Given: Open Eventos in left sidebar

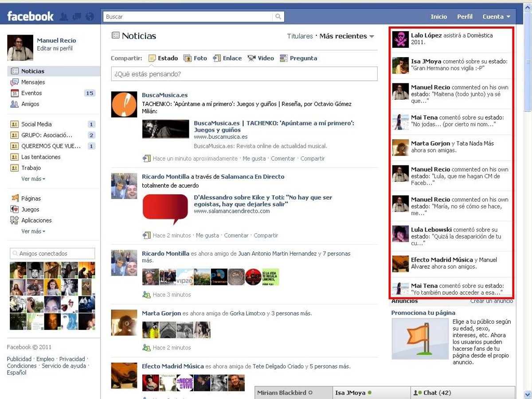Looking at the screenshot, I should point(31,93).
